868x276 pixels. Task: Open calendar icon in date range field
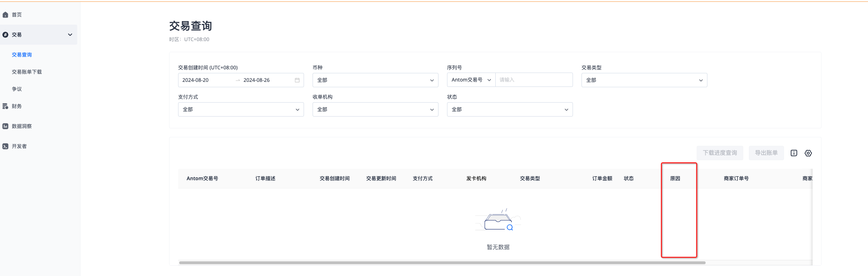pyautogui.click(x=297, y=80)
